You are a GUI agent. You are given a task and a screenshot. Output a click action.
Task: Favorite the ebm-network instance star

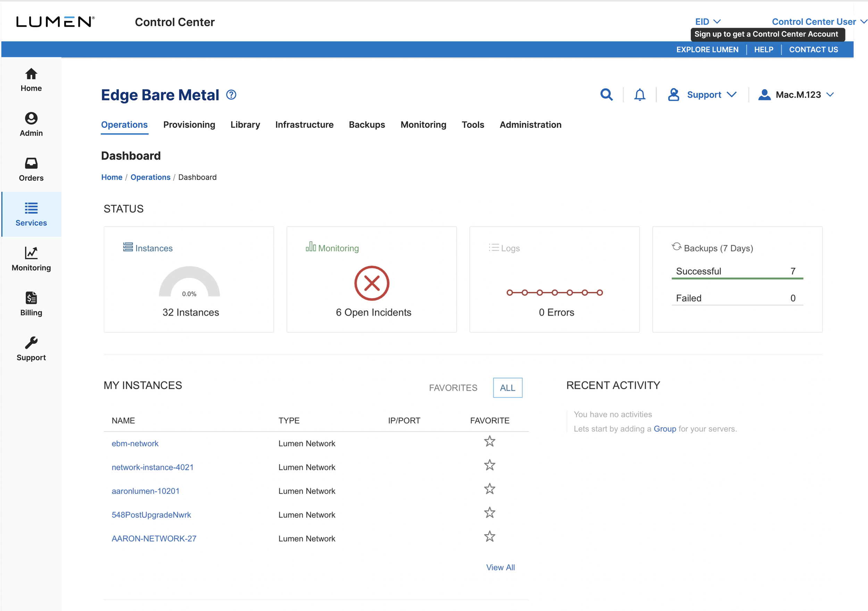(489, 441)
